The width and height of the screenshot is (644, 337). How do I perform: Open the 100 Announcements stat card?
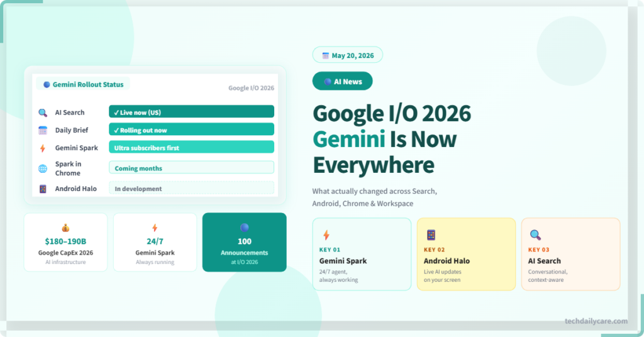click(x=245, y=242)
